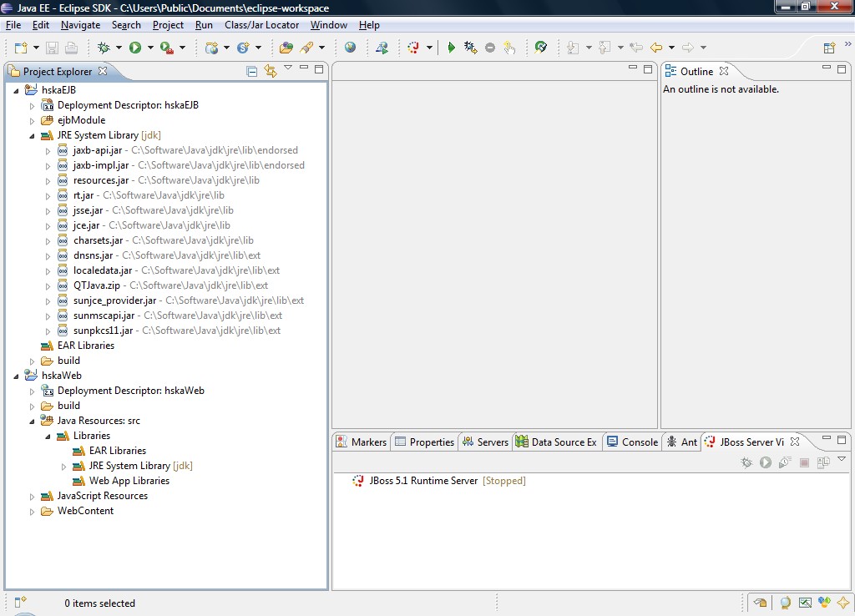Click the green Start server triangle in toolbar

[451, 48]
